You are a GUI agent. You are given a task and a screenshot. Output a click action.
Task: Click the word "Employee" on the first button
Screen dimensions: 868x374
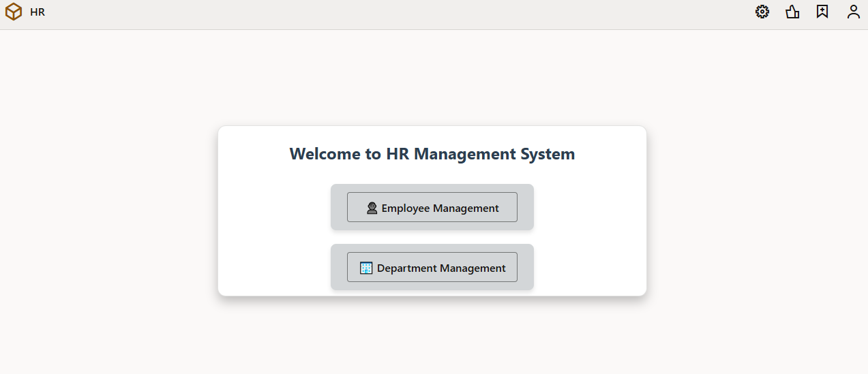pyautogui.click(x=406, y=208)
